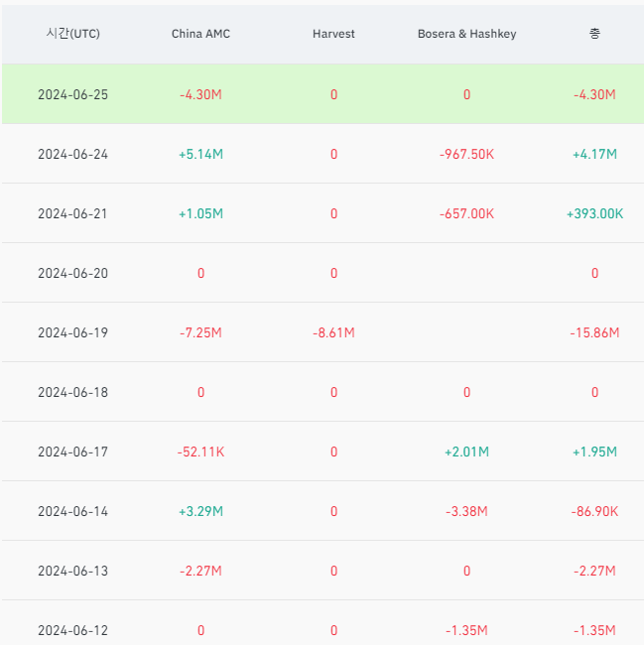The height and width of the screenshot is (645, 644).
Task: Click the -7.25M China AMC value
Action: click(x=200, y=332)
